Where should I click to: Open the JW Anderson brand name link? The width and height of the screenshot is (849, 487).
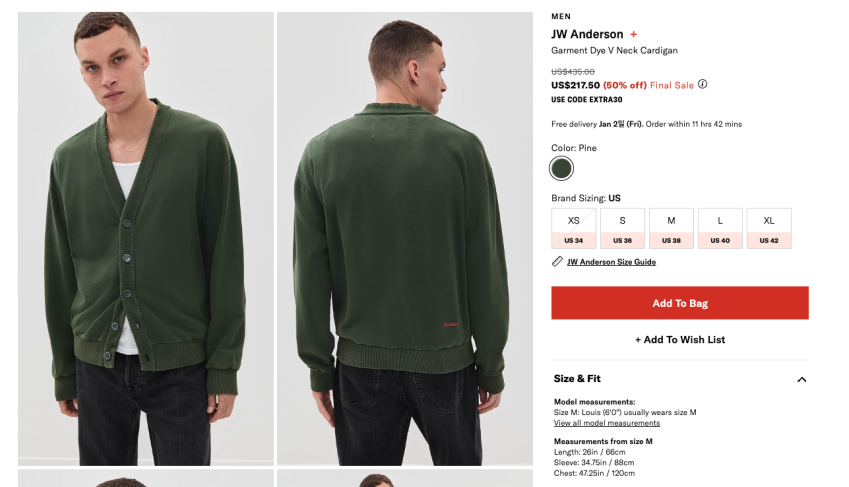(x=587, y=34)
